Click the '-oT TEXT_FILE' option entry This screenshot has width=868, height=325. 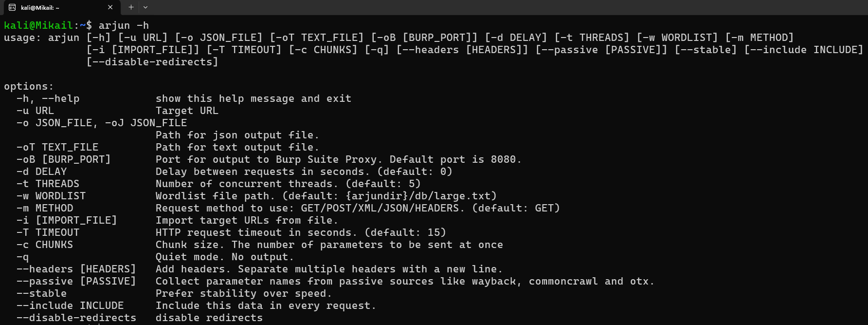(57, 147)
